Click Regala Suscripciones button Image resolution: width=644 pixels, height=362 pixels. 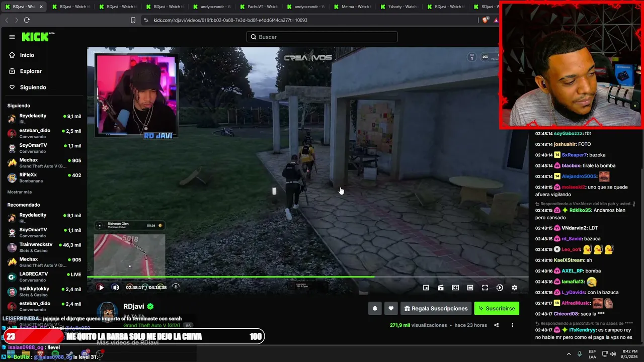coord(436,308)
